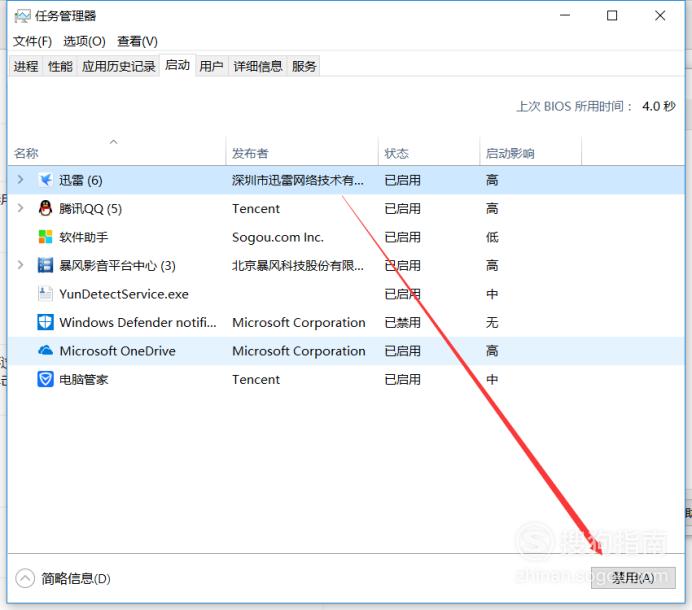692x610 pixels.
Task: Click 无 impact in Windows Defender row
Action: pos(492,322)
